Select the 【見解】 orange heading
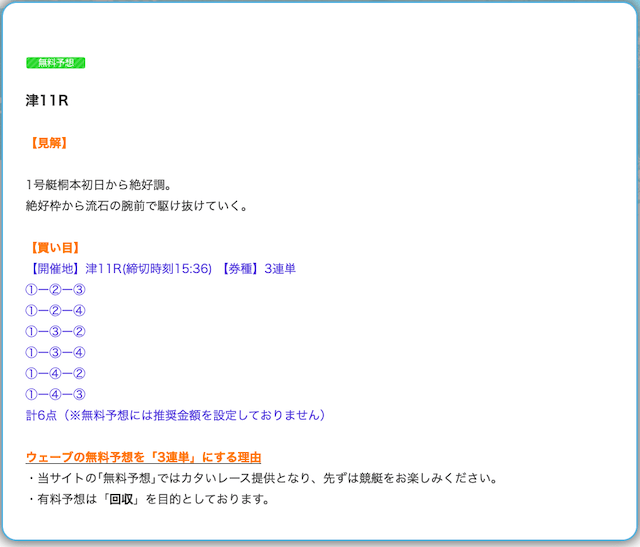 (x=49, y=143)
